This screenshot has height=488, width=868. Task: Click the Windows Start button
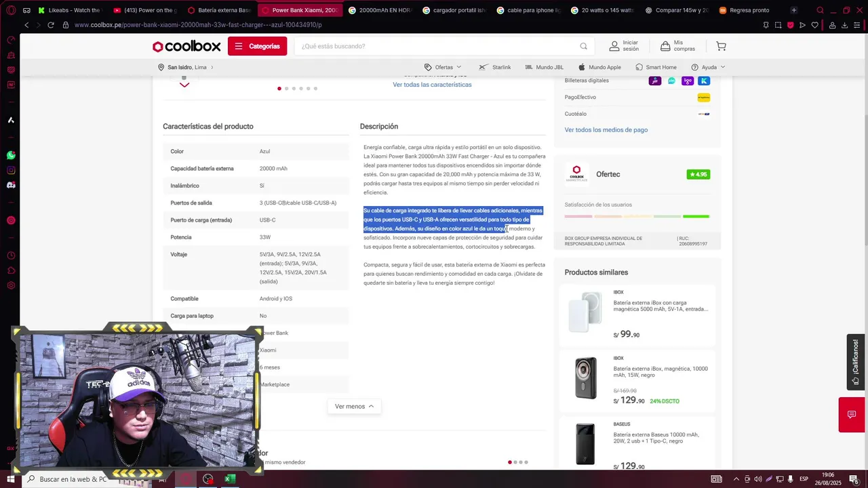coord(11,479)
